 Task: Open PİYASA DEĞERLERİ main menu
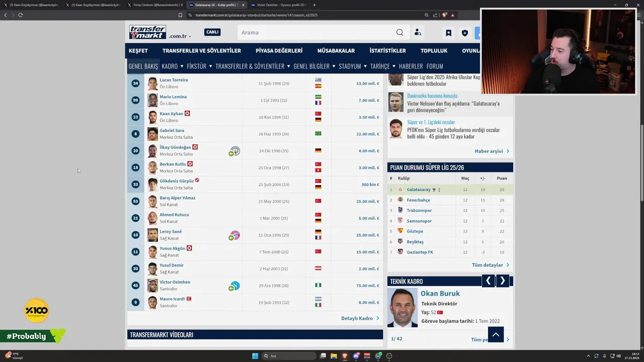(x=279, y=51)
